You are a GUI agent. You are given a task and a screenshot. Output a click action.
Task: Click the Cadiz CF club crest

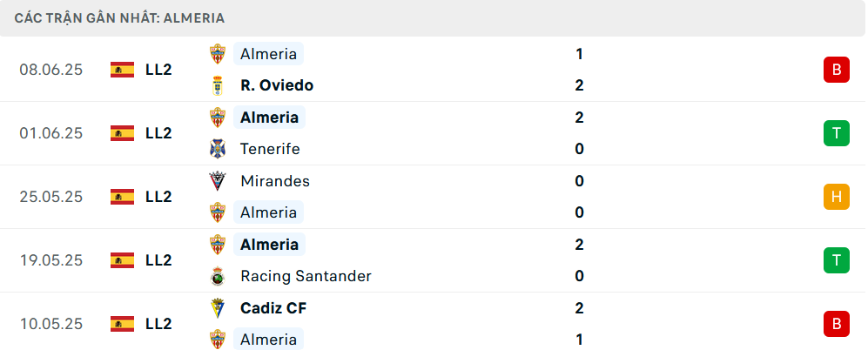[x=218, y=308]
